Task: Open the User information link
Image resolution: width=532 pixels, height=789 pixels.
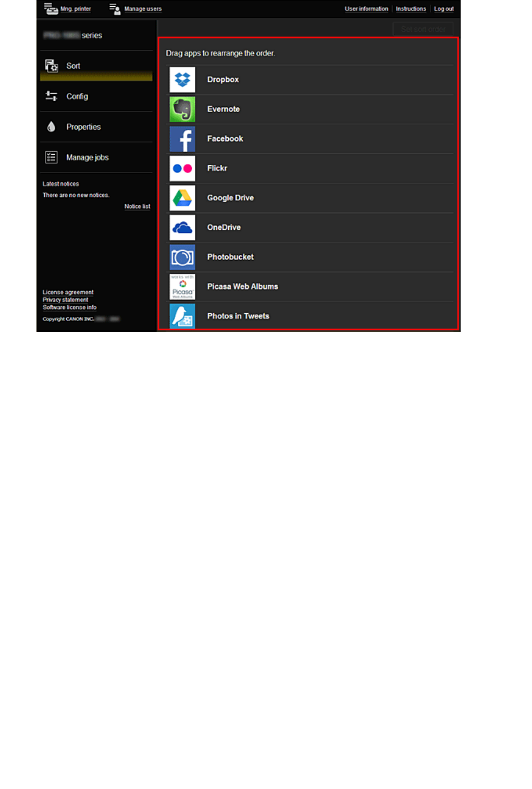Action: pos(366,9)
